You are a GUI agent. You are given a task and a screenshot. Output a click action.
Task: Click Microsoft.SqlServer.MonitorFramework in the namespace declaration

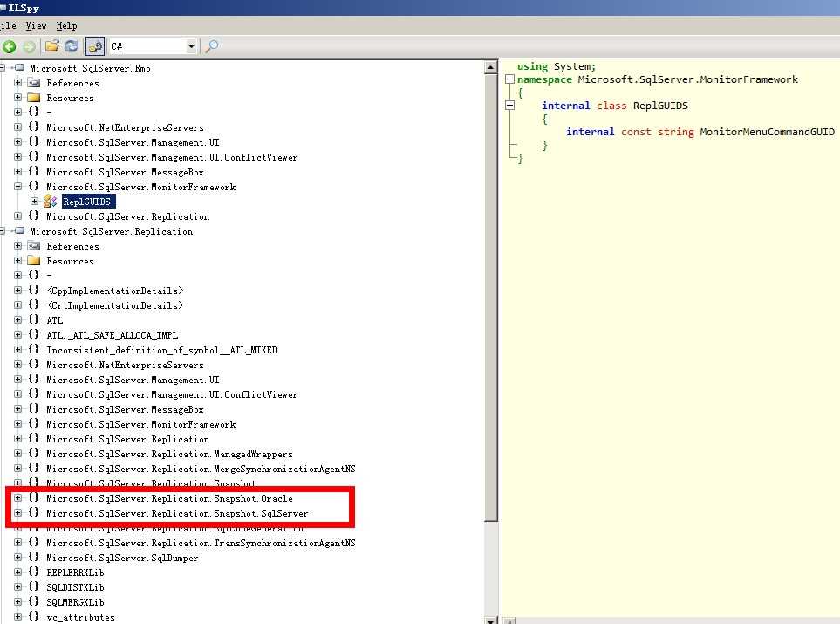click(x=687, y=79)
